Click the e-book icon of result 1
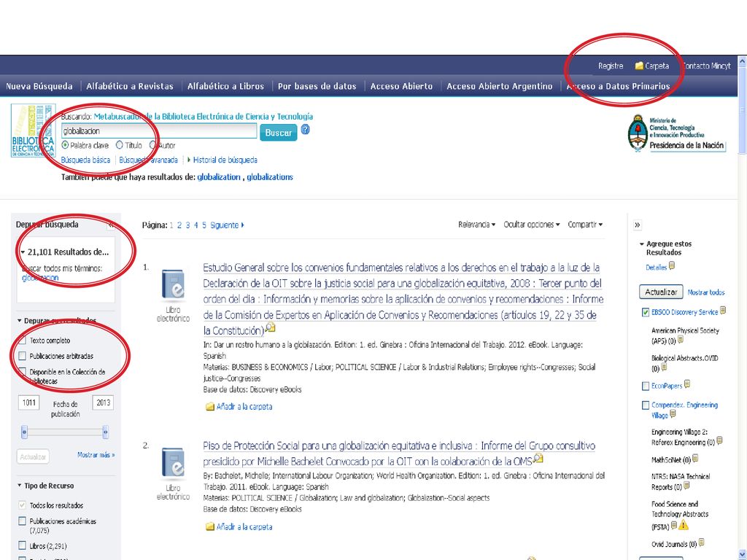The width and height of the screenshot is (747, 560). point(173,286)
